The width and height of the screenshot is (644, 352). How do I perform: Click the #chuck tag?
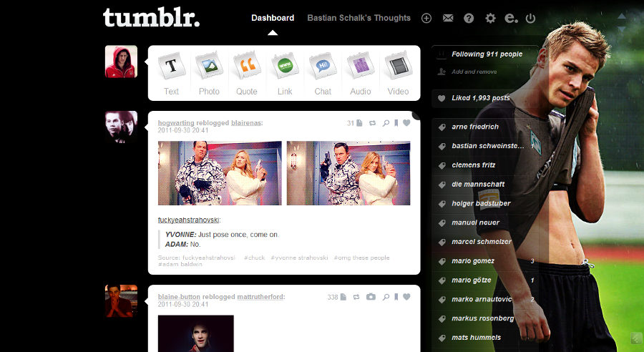pyautogui.click(x=254, y=258)
